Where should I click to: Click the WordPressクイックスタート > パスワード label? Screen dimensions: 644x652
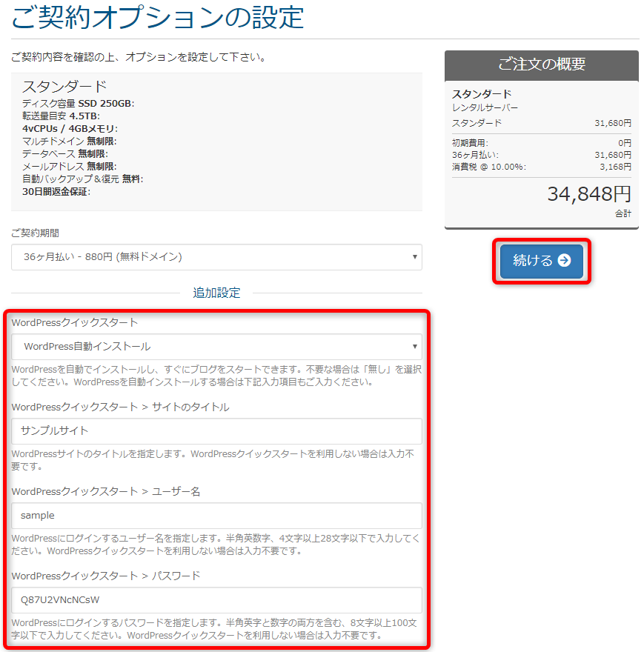click(x=106, y=576)
